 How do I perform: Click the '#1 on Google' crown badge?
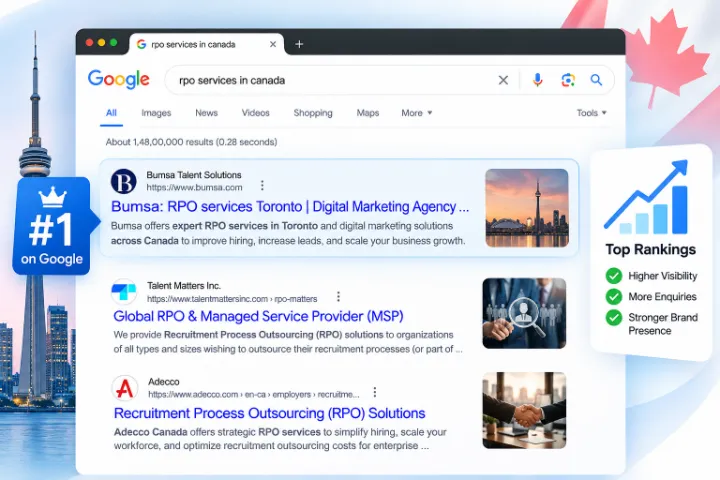pyautogui.click(x=52, y=226)
